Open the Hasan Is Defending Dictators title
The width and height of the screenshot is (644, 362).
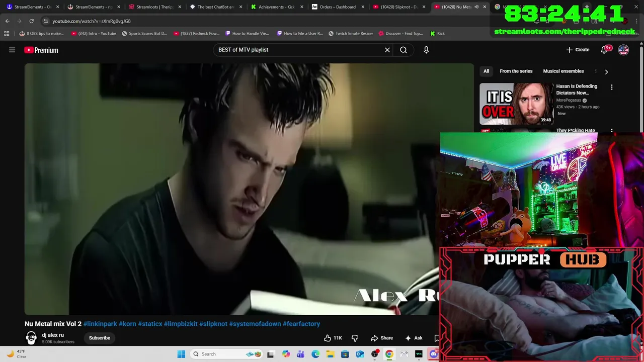577,89
